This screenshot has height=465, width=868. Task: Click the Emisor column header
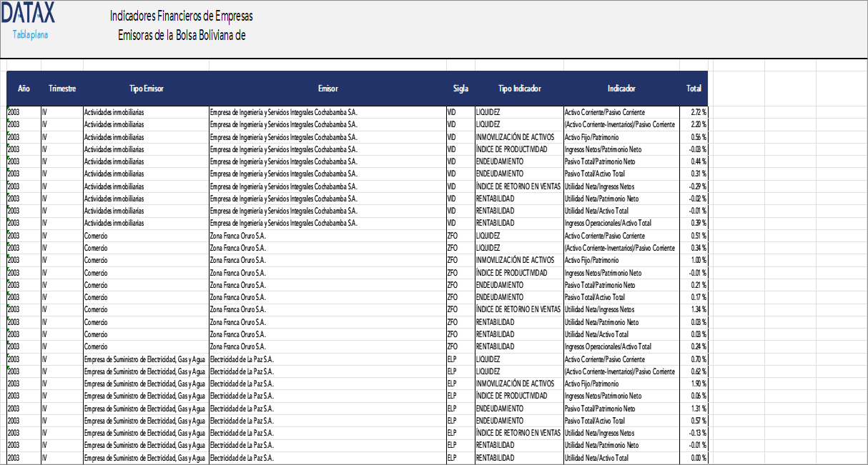click(327, 89)
